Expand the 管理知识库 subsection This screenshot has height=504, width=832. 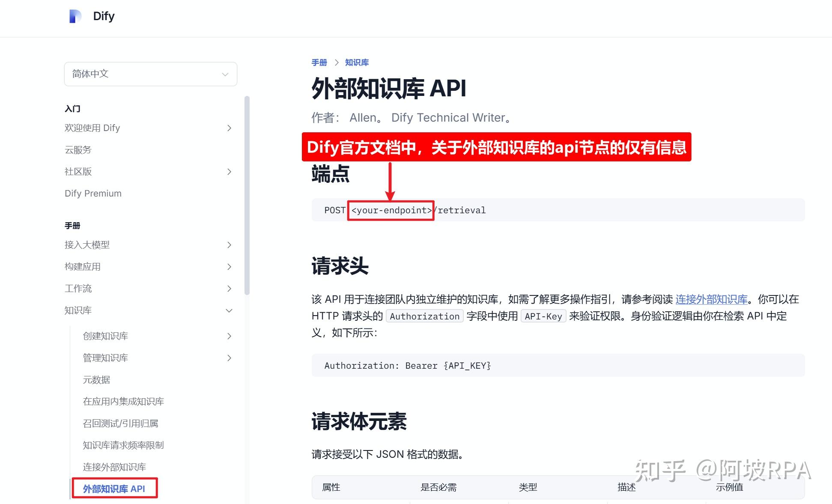(x=230, y=358)
